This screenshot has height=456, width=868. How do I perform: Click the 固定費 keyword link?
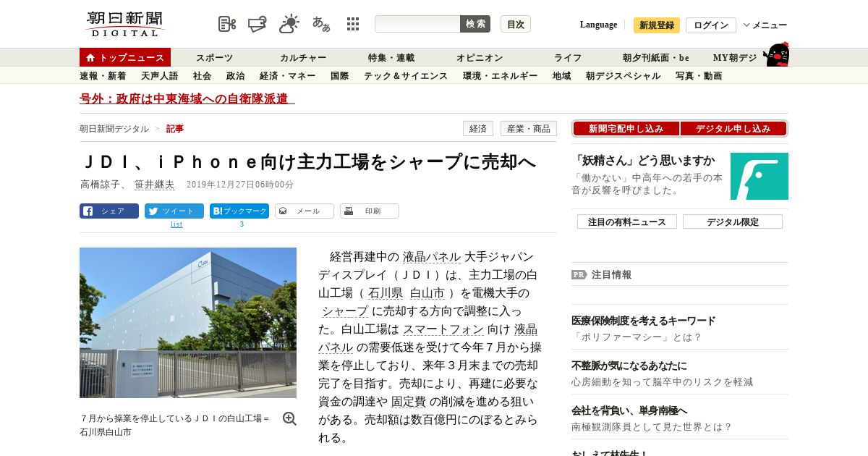click(409, 402)
